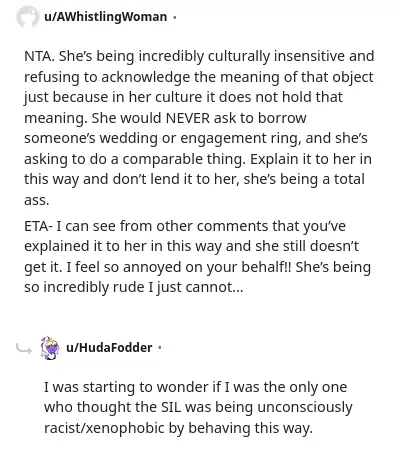The image size is (400, 464).
Task: Click the curved reply arrow icon
Action: coord(24,349)
